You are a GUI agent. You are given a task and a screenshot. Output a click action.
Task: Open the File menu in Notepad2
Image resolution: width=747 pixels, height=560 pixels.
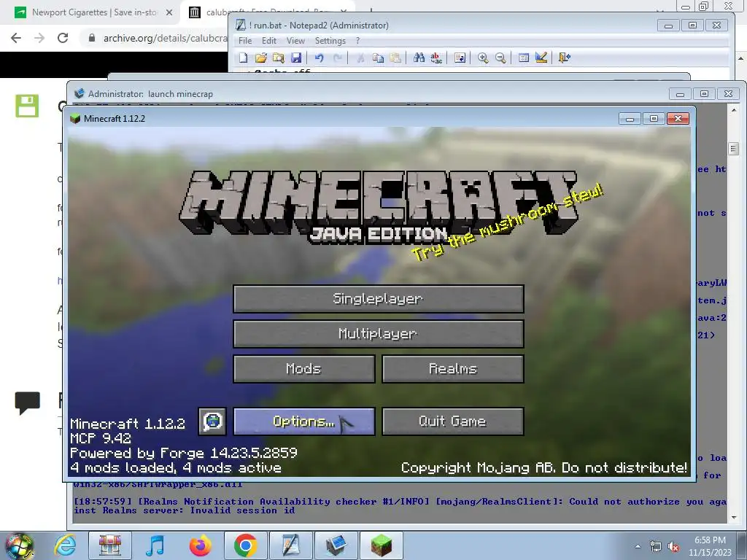pyautogui.click(x=245, y=41)
